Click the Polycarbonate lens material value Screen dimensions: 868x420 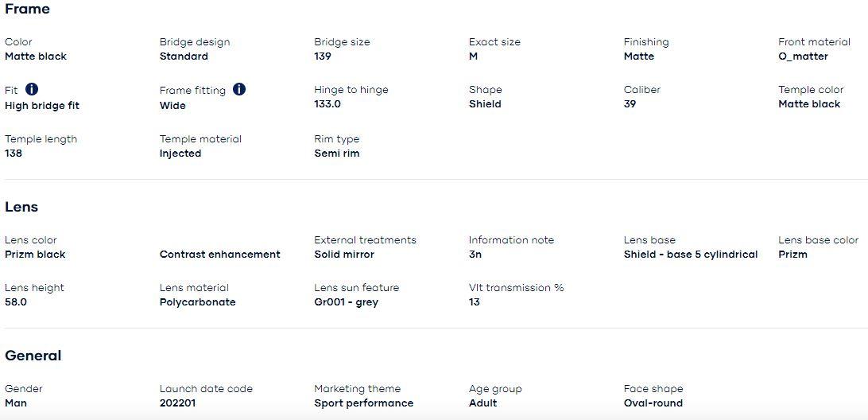[x=197, y=302]
